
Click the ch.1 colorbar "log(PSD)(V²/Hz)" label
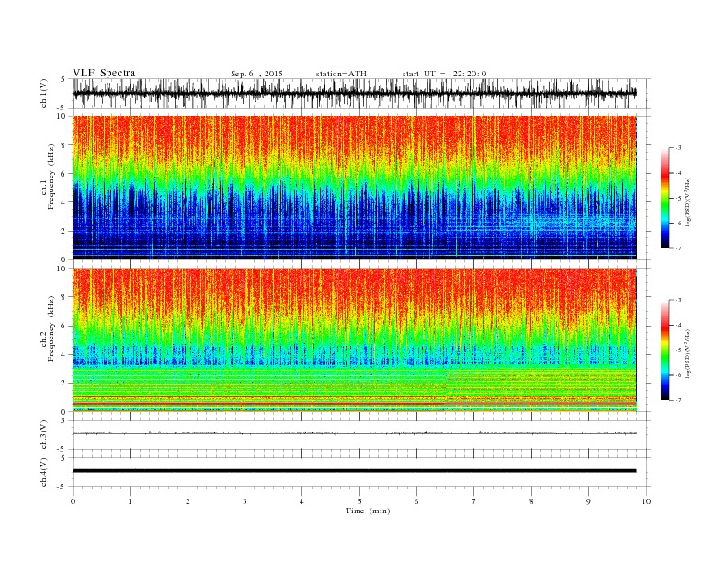point(688,201)
